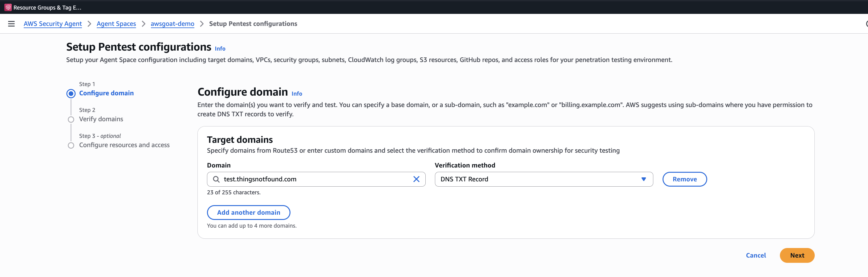Viewport: 868px width, 277px height.
Task: Click the search magnifier in Domain field
Action: 216,179
